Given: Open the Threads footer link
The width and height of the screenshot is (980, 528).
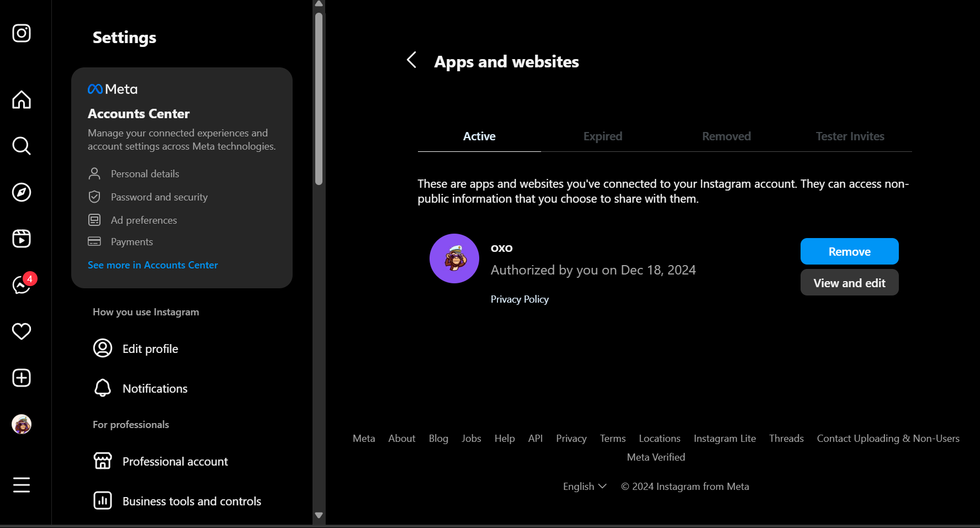Looking at the screenshot, I should point(786,439).
